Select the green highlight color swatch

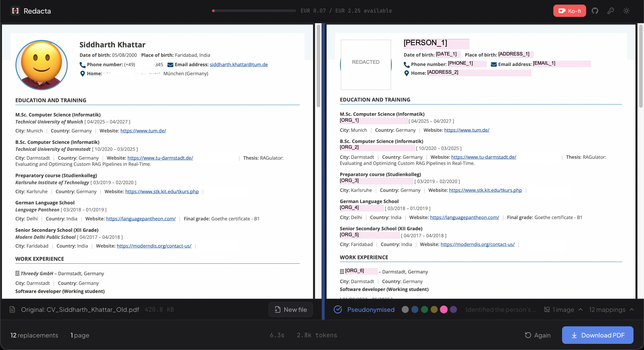pyautogui.click(x=425, y=310)
